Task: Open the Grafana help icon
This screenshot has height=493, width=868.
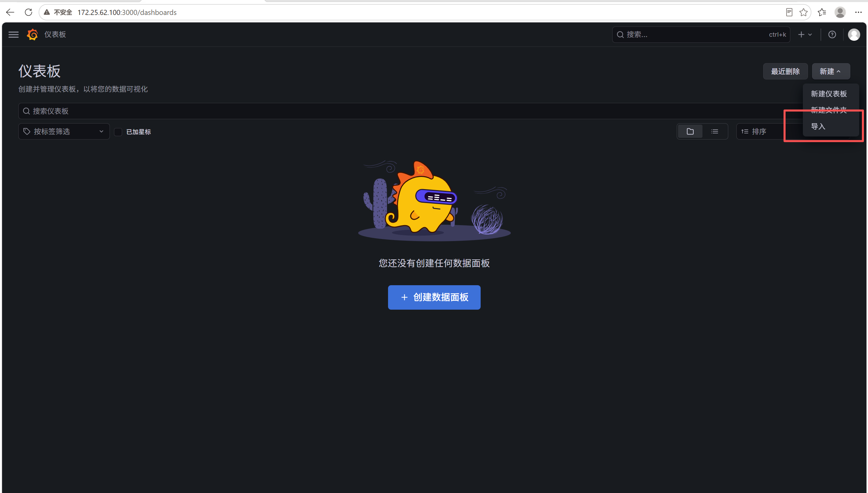Action: (x=832, y=35)
